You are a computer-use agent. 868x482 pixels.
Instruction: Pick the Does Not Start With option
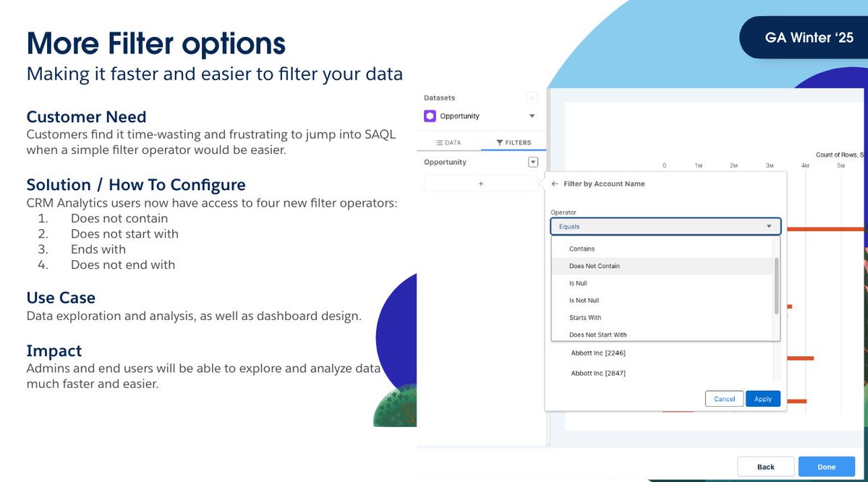tap(662, 335)
